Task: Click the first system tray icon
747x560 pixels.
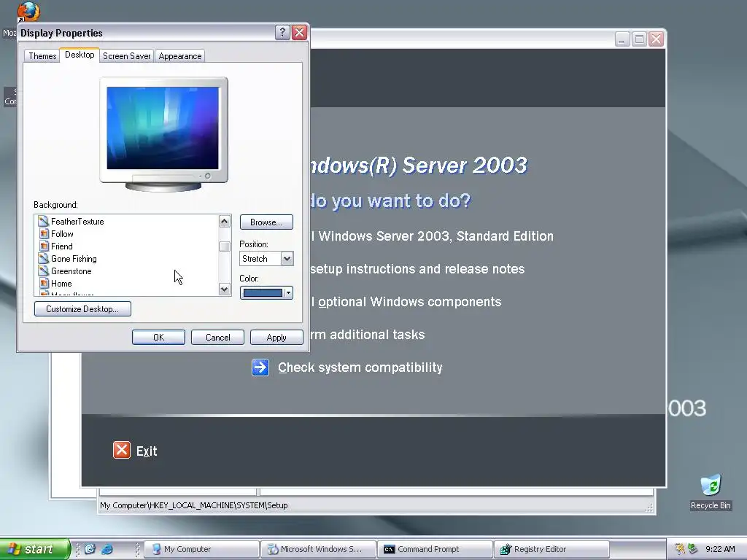Action: point(680,548)
